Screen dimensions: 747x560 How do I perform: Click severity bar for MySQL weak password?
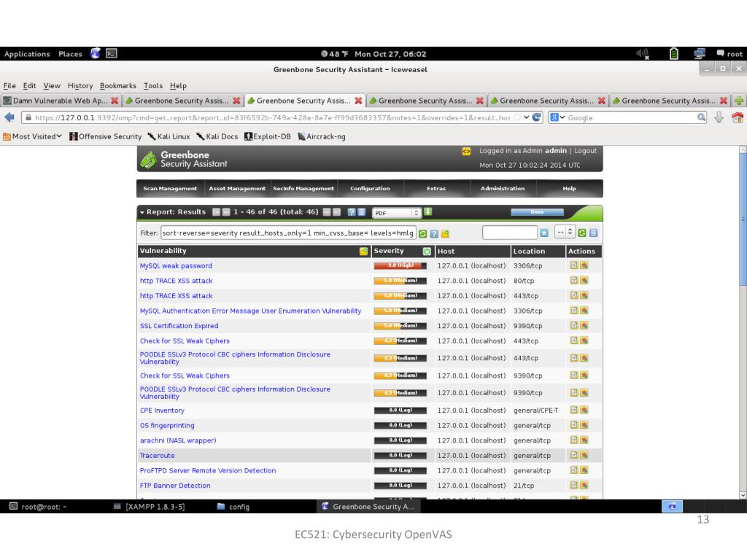point(400,265)
